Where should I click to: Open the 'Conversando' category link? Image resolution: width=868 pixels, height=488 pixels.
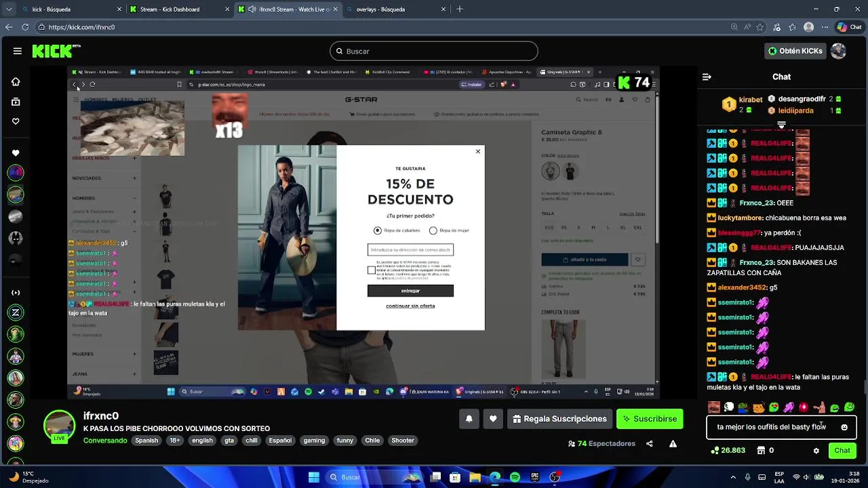point(105,441)
